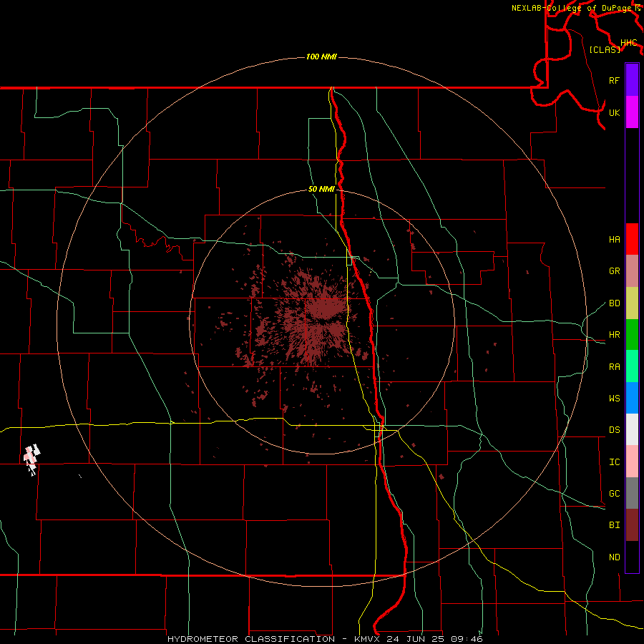Click the IC legend label
644x644 pixels.
click(614, 462)
